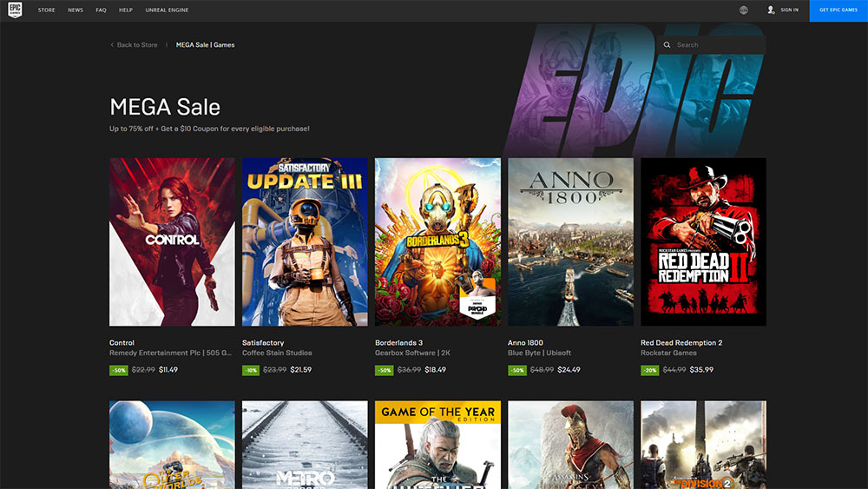
Task: Open the Assassin's Creed cover
Action: [x=571, y=445]
